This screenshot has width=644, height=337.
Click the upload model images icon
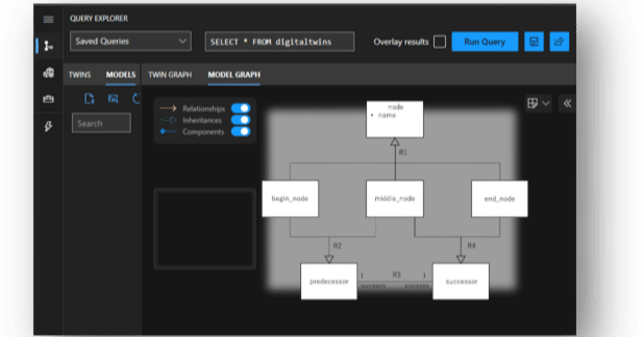[113, 99]
